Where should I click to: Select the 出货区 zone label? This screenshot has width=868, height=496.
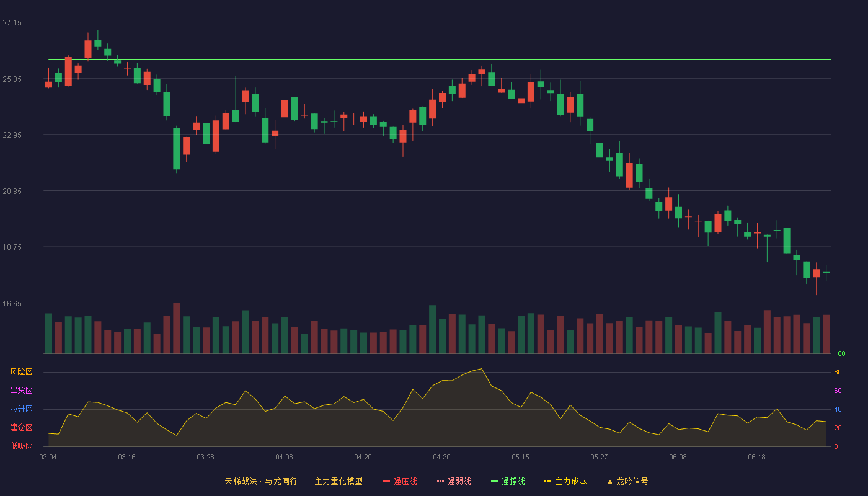[21, 391]
